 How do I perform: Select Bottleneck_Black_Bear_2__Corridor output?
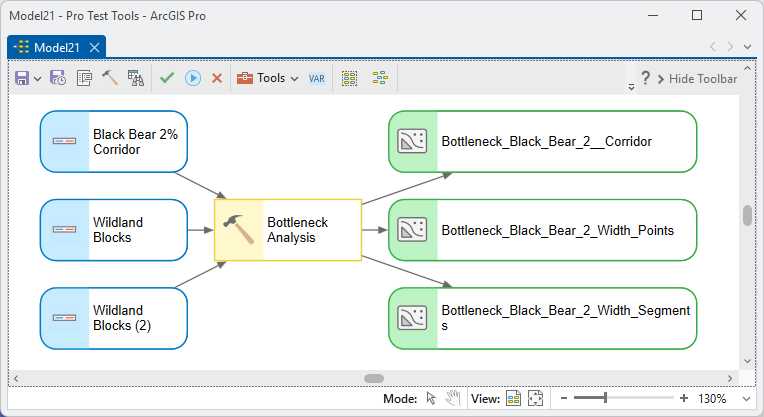pos(542,142)
